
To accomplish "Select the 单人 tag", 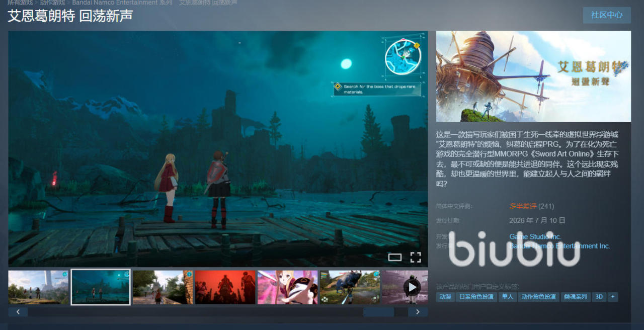I will tap(507, 297).
